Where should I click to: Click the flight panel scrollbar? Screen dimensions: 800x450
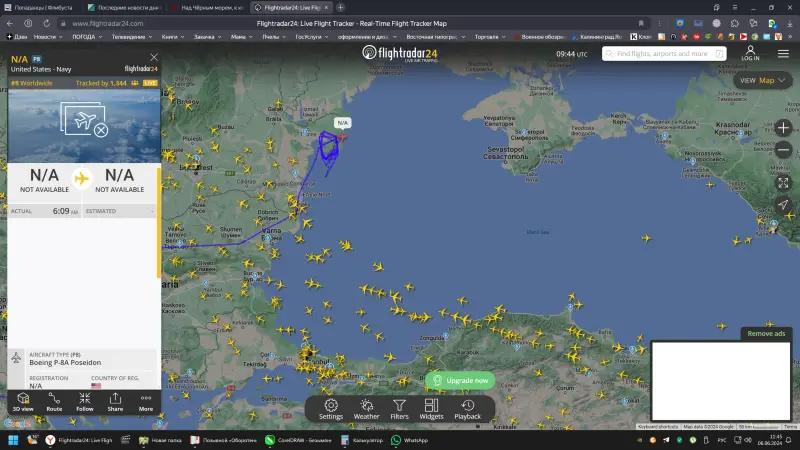click(159, 222)
